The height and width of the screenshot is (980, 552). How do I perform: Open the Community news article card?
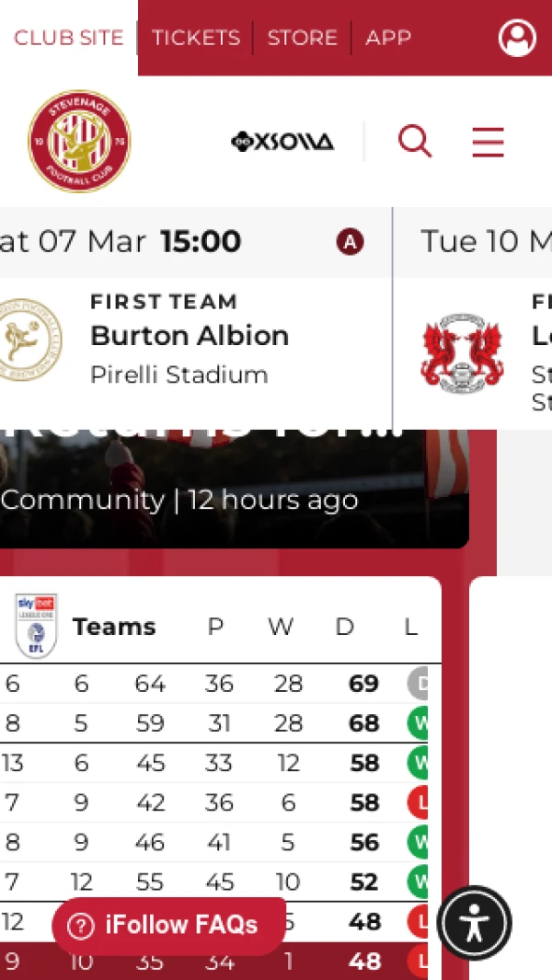(230, 488)
